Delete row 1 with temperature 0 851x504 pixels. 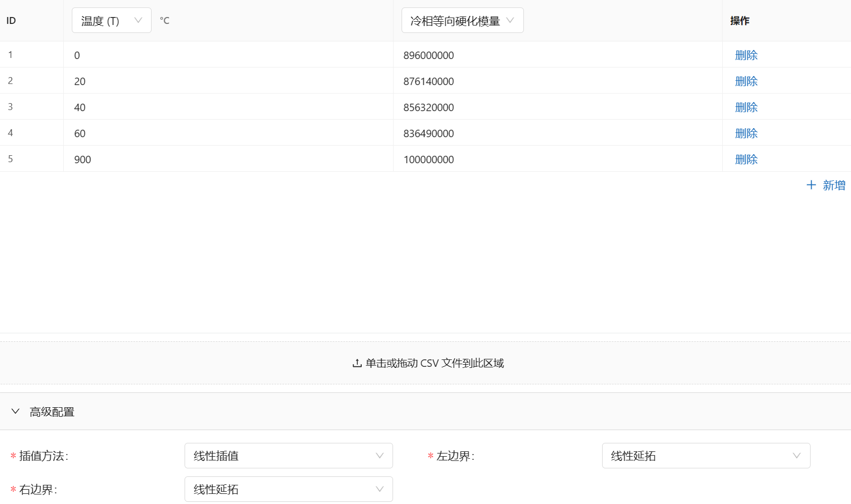point(746,55)
